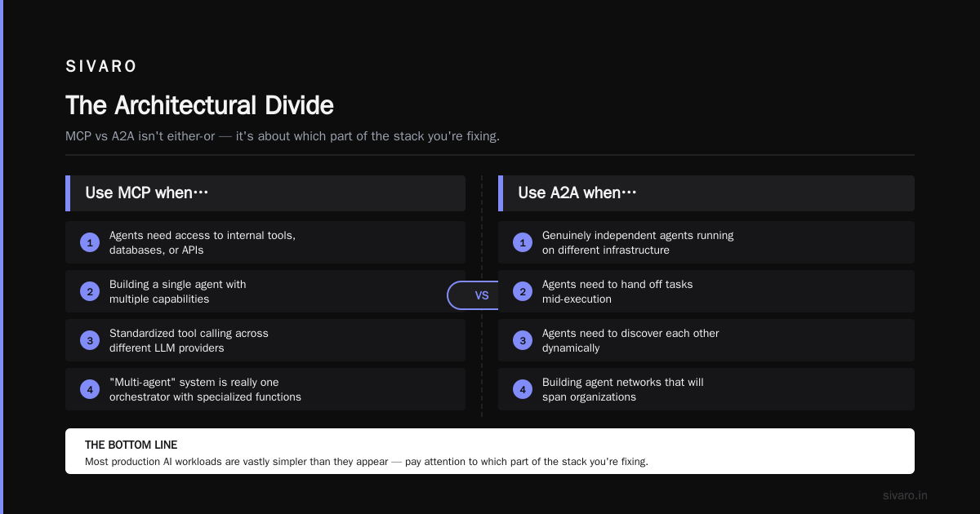980x514 pixels.
Task: Click number 4 badge beside "Multi-agent" system item
Action: (90, 389)
